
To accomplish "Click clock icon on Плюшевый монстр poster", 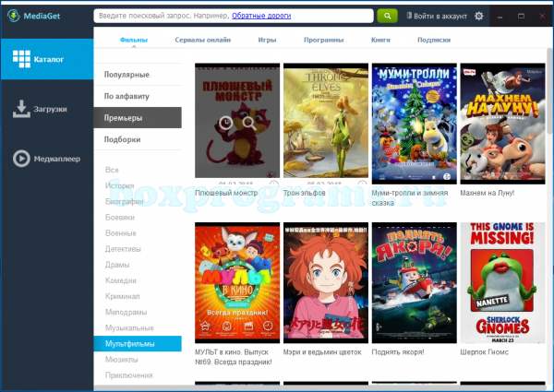I will [225, 123].
